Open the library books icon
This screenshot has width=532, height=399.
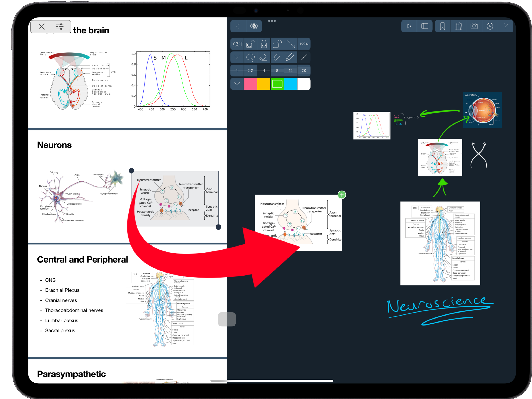tap(458, 26)
